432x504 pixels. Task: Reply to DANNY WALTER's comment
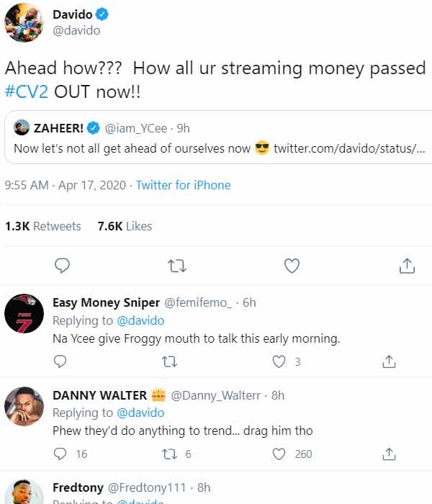[60, 454]
